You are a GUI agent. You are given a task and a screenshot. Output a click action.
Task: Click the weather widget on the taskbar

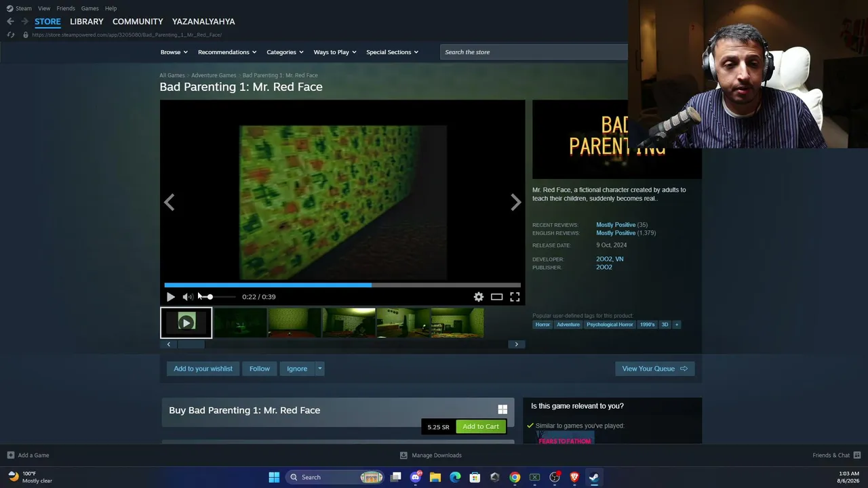[31, 477]
